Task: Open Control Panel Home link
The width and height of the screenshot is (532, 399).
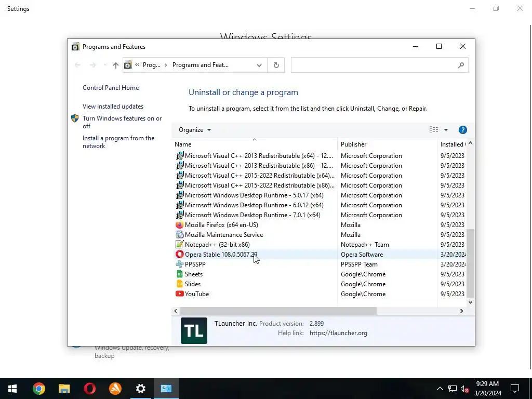Action: coord(111,87)
